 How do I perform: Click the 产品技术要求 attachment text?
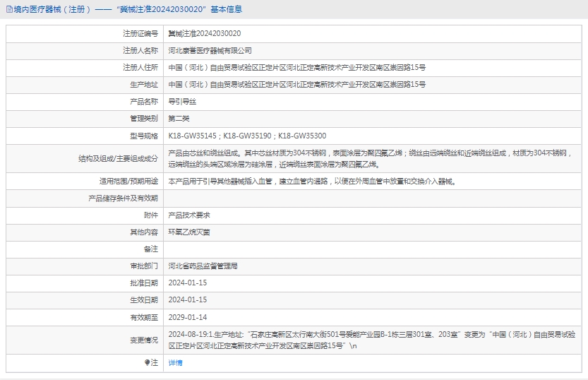189,215
